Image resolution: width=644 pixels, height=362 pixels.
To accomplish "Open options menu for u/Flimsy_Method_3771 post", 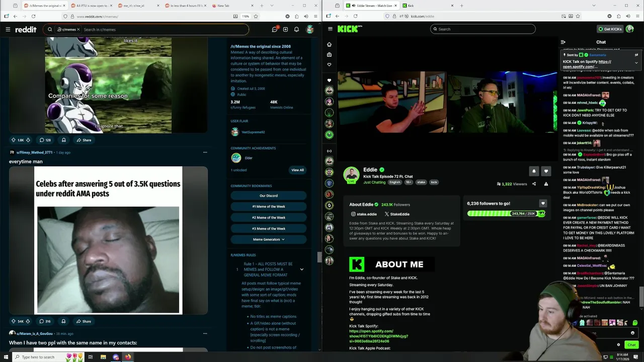I will (205, 152).
